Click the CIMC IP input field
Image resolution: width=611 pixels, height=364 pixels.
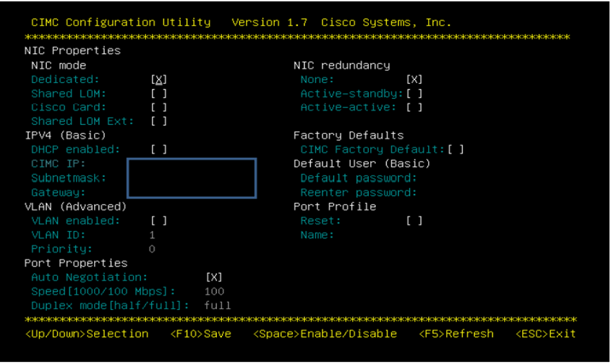(x=192, y=165)
